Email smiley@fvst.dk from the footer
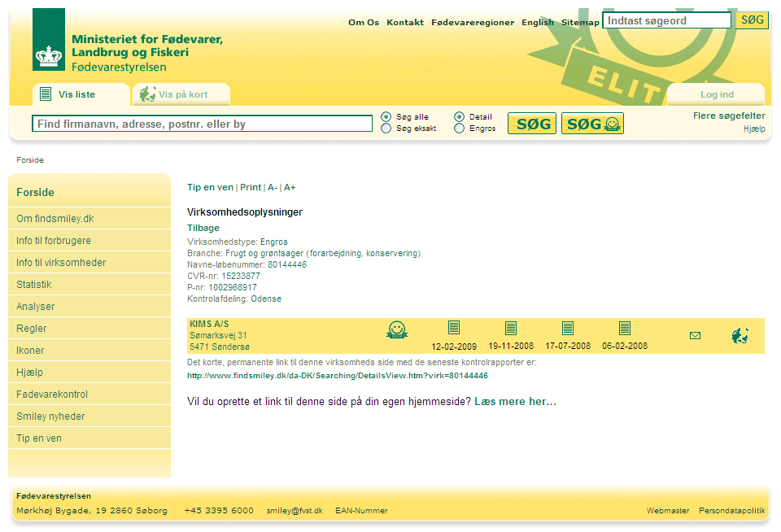 [x=295, y=511]
